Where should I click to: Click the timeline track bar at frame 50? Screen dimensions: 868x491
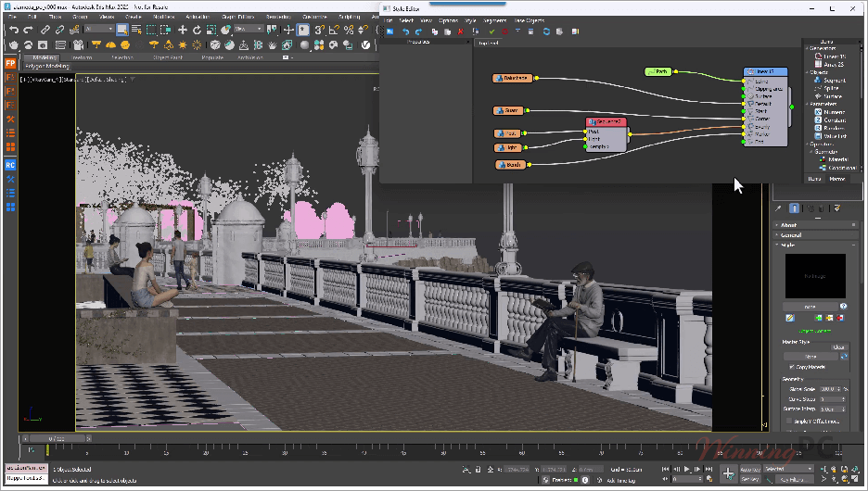443,451
